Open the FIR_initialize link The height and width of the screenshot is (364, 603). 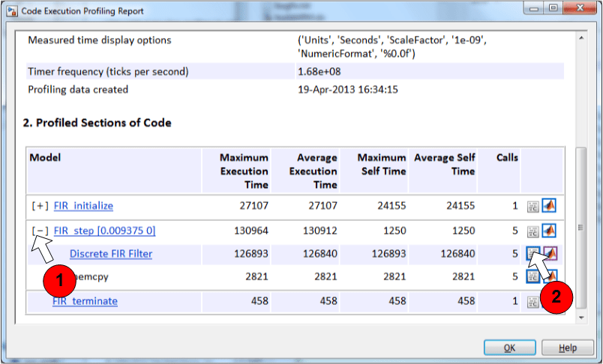83,206
